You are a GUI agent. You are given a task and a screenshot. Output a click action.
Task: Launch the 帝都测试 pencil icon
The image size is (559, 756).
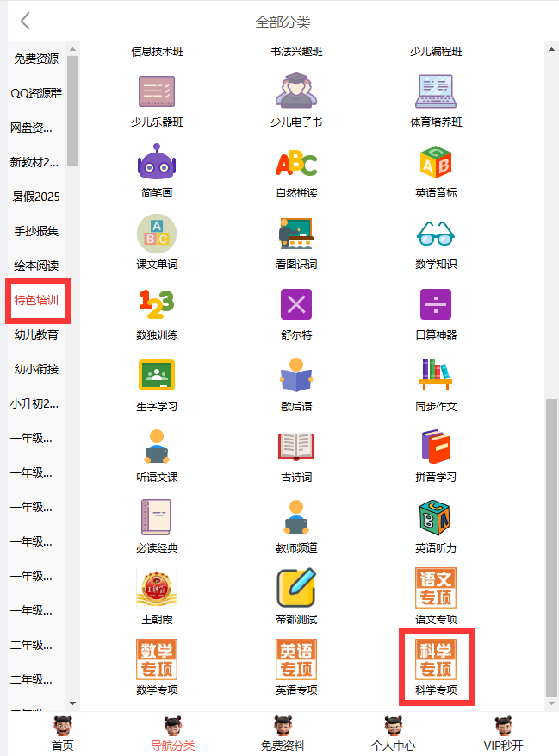click(x=295, y=588)
